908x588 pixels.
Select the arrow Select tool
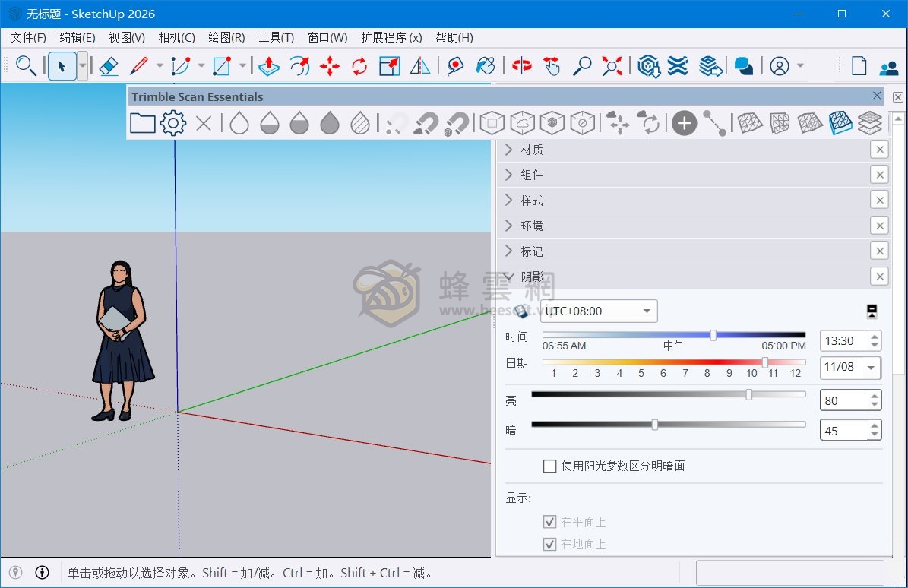pos(62,66)
